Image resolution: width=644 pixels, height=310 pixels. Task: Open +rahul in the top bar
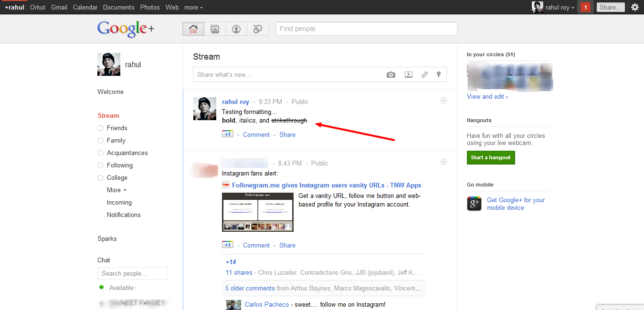pyautogui.click(x=14, y=7)
